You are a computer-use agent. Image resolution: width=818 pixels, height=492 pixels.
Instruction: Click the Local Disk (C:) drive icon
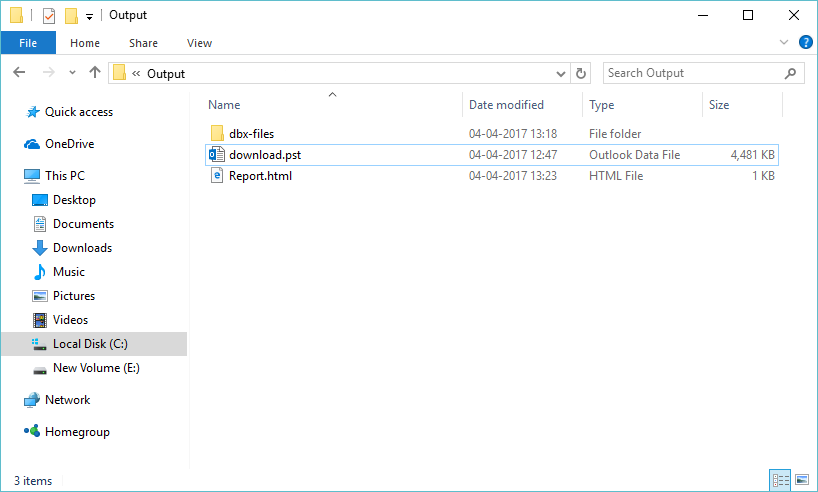point(39,344)
